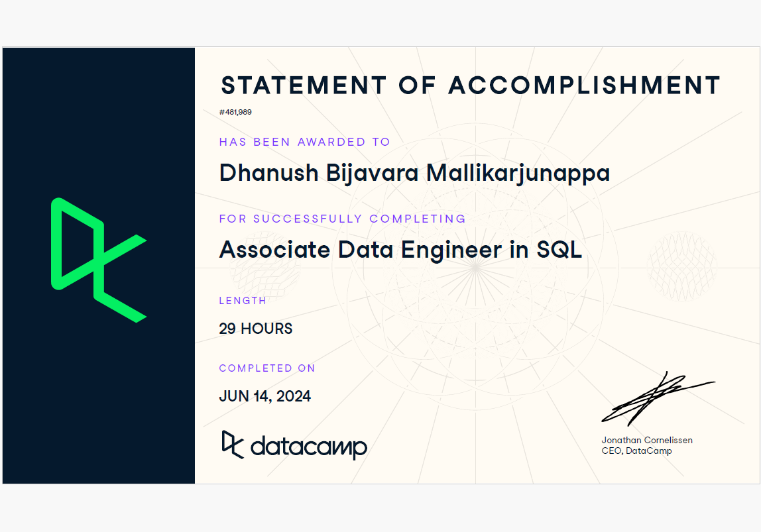The height and width of the screenshot is (532, 761).
Task: Click the name Jonathan Cornelissen
Action: (x=647, y=441)
